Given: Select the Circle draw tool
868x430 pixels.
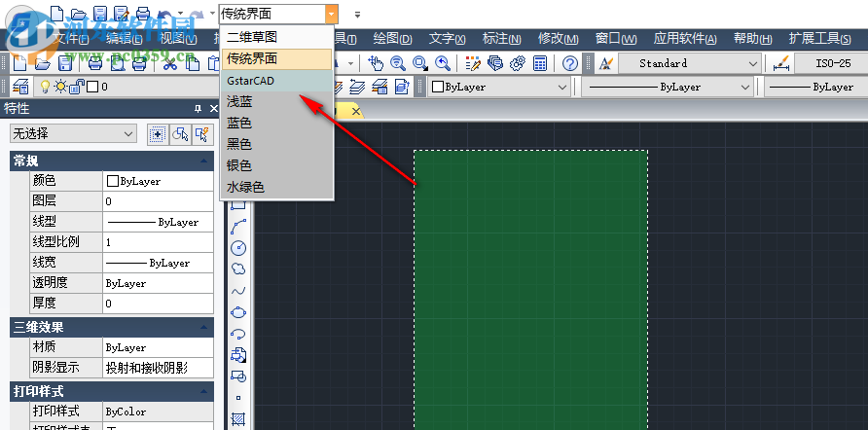Looking at the screenshot, I should [x=238, y=248].
